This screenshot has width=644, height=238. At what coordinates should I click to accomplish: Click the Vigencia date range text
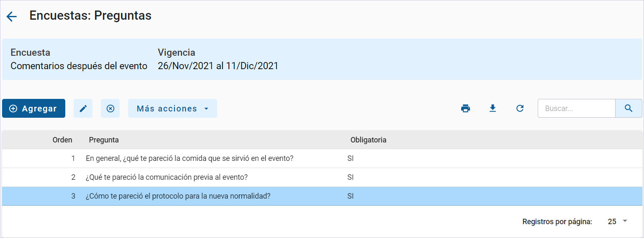[218, 66]
